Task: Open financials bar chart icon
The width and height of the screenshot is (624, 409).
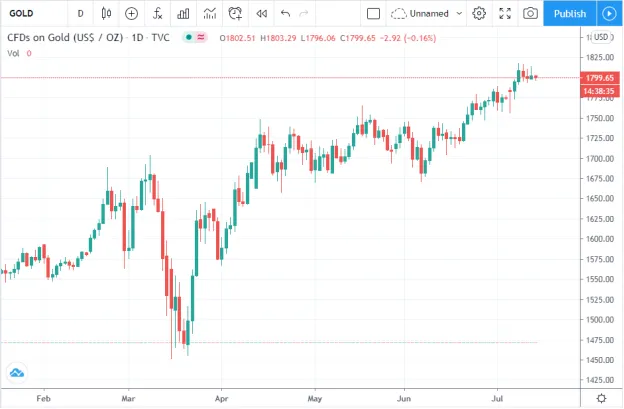Action: click(183, 14)
